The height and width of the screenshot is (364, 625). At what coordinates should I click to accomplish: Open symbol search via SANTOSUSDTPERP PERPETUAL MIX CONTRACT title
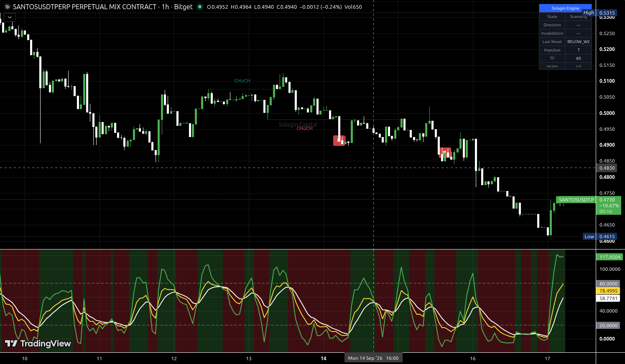[84, 7]
